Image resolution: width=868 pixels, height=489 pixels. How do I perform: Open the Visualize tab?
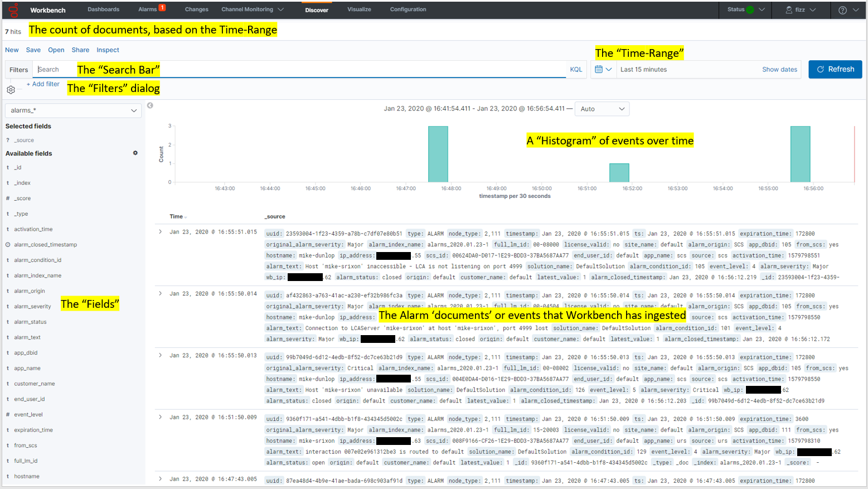coord(359,9)
